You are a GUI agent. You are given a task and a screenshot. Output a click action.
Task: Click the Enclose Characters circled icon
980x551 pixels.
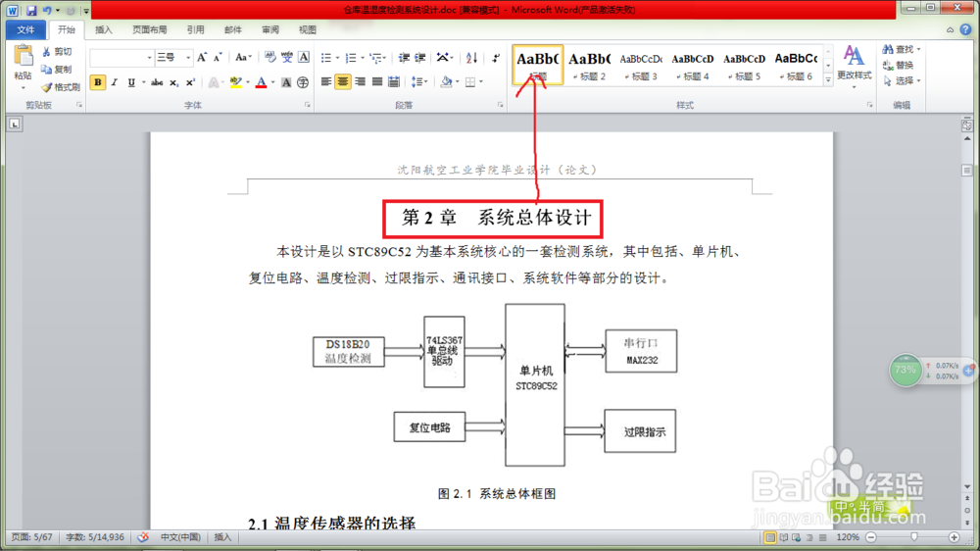pyautogui.click(x=303, y=82)
